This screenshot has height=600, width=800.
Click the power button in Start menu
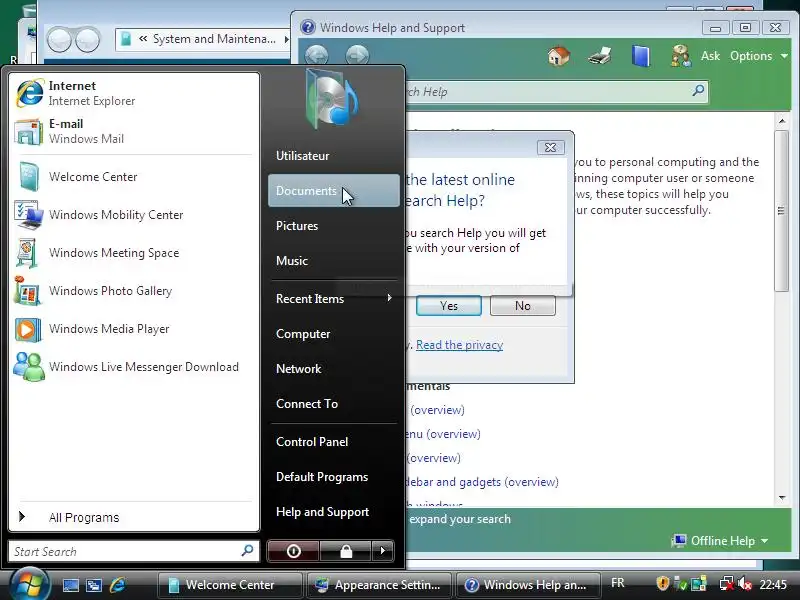point(293,551)
